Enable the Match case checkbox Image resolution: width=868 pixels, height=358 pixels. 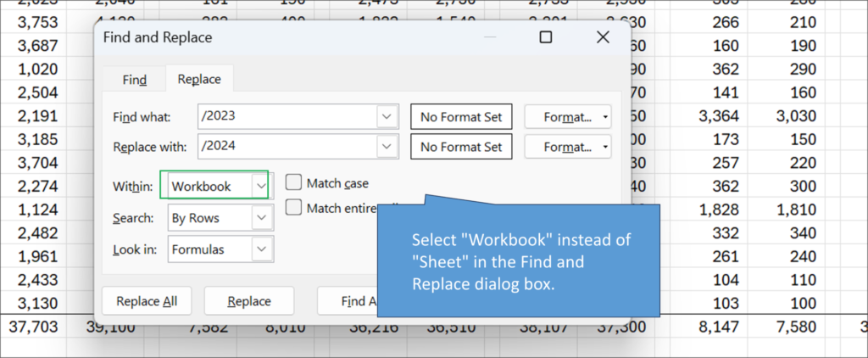coord(294,182)
